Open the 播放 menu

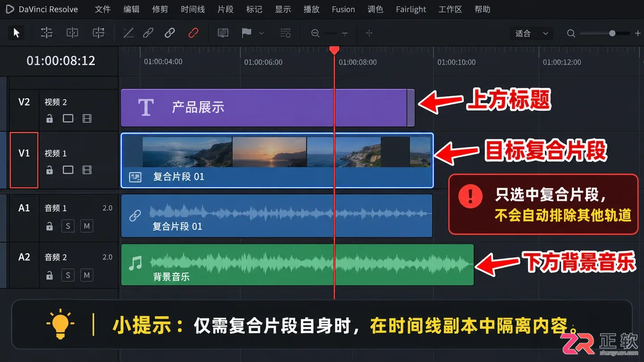pos(311,9)
